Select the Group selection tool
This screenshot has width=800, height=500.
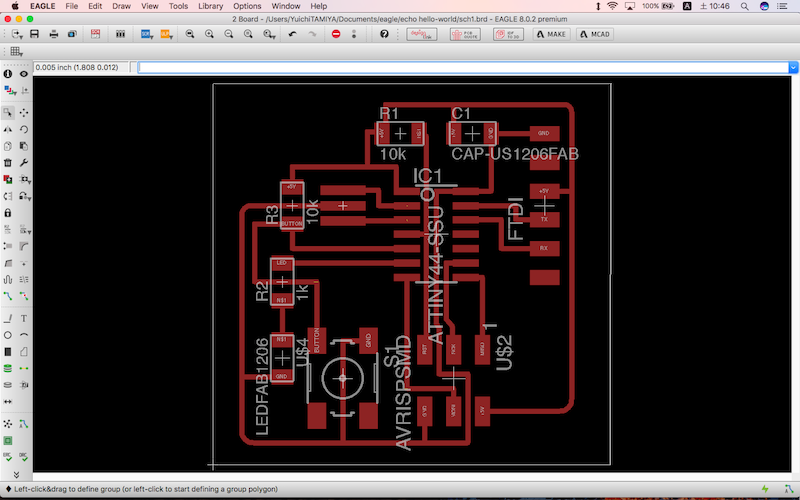pyautogui.click(x=8, y=112)
